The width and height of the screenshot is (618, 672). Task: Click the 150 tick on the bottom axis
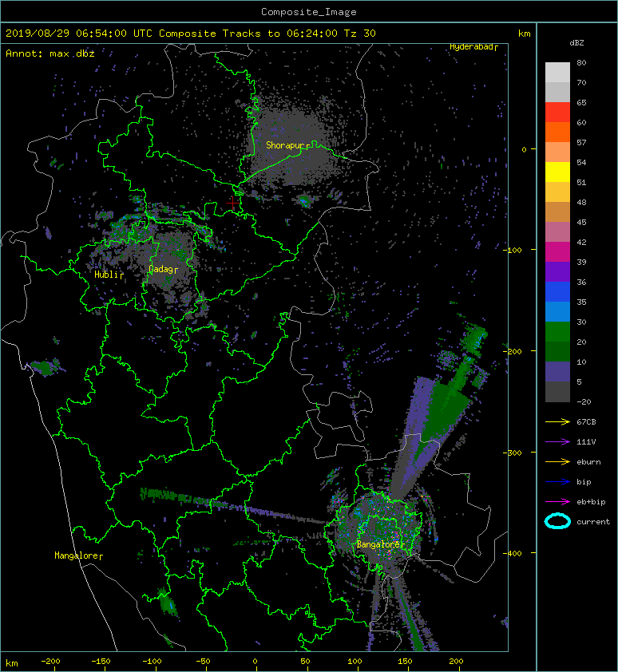[405, 662]
